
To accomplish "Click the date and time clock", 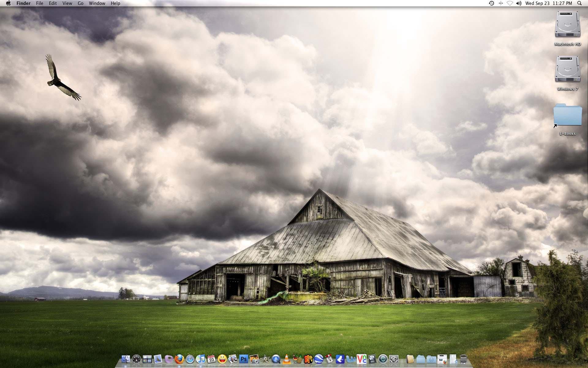I will point(548,3).
